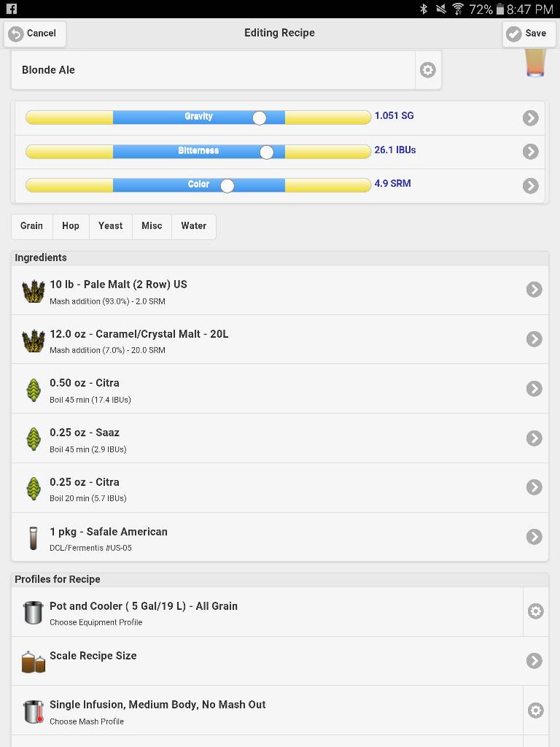Save the recipe edits

click(x=529, y=34)
